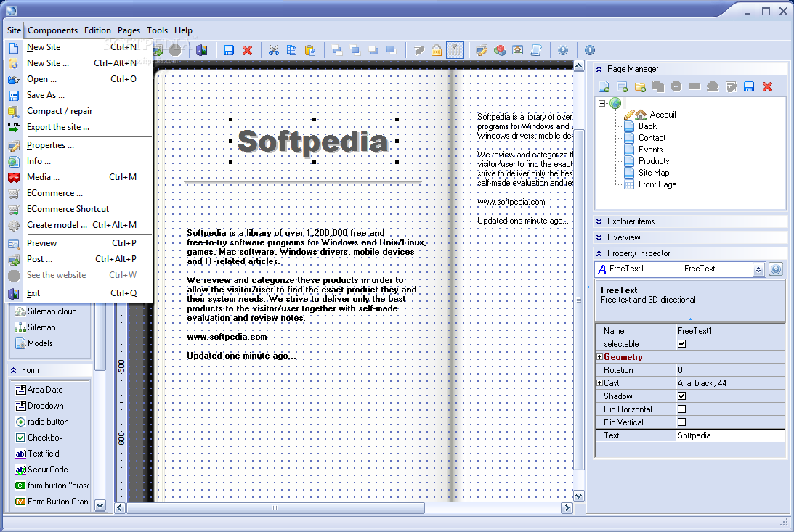Click the book icon left of the Save icon

201,50
